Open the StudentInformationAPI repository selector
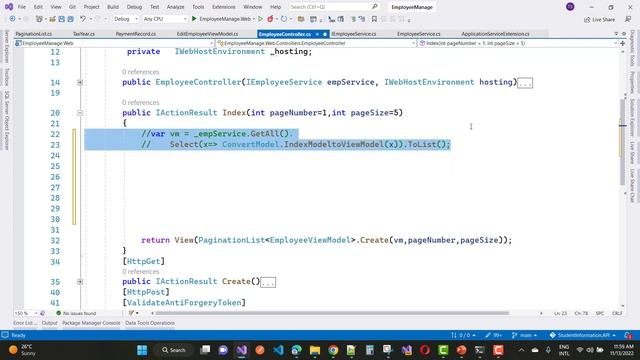The height and width of the screenshot is (360, 640). [582, 335]
